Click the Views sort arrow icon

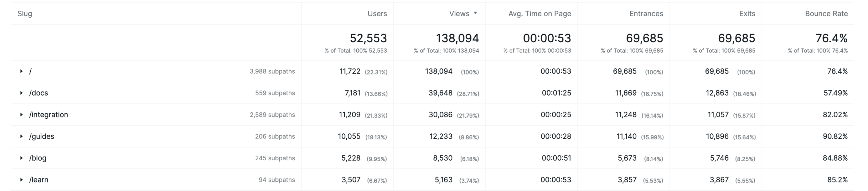click(x=475, y=13)
